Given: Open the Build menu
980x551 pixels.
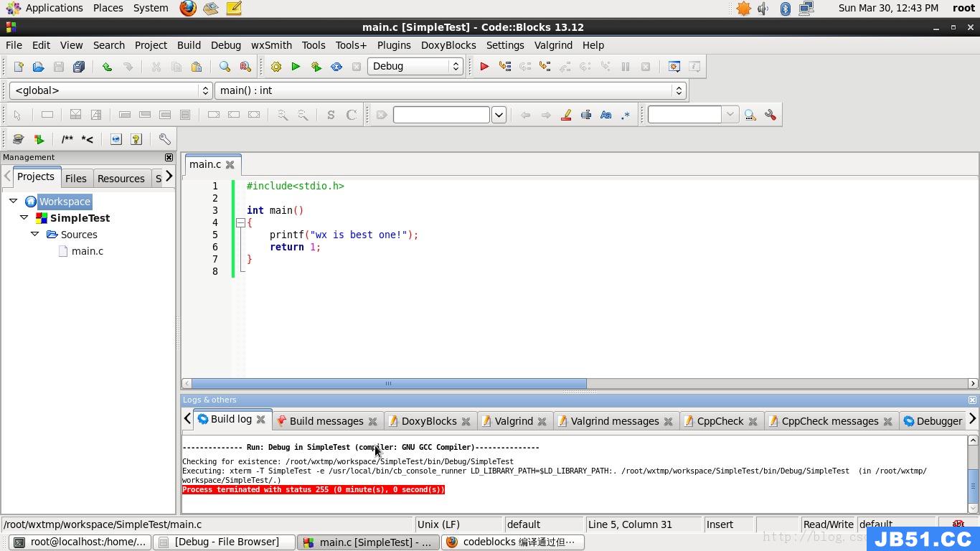Looking at the screenshot, I should (189, 45).
